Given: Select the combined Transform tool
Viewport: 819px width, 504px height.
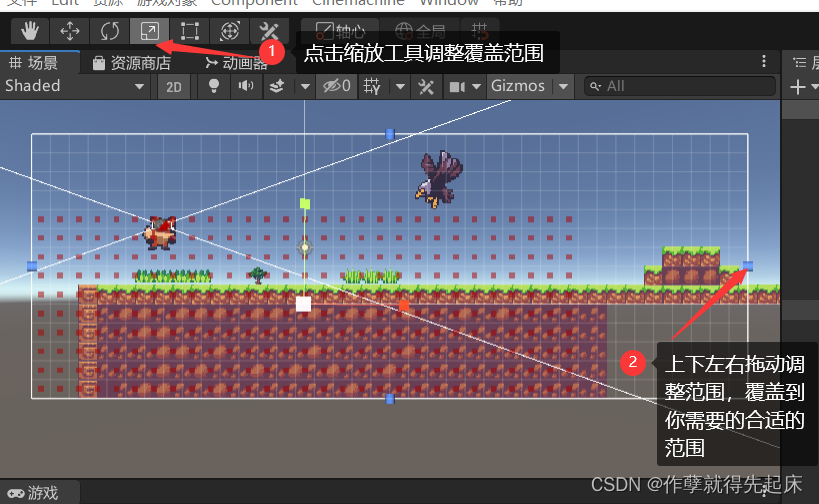Looking at the screenshot, I should (x=230, y=31).
